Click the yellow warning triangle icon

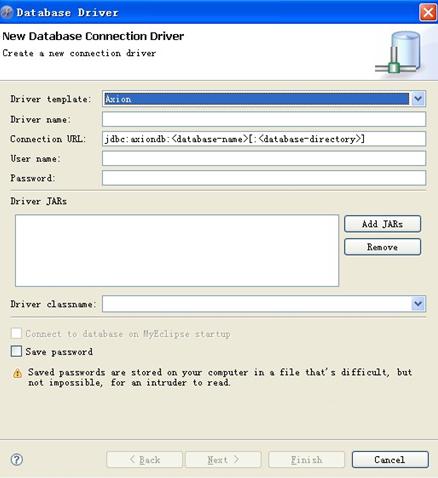point(17,373)
